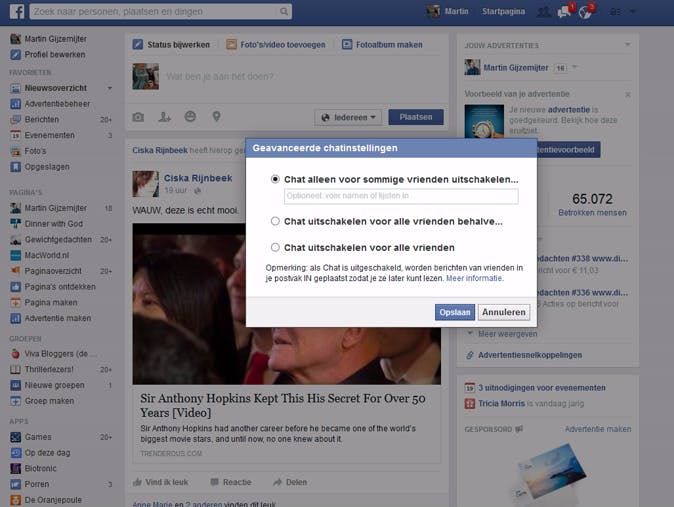Viewport: 674px width, 507px height.
Task: Expand the Nieuwsoverzicht sort arrow
Action: pyautogui.click(x=110, y=88)
